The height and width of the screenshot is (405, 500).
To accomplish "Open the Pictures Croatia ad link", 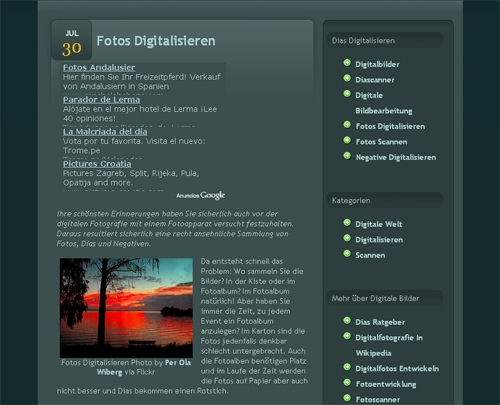I will 97,164.
